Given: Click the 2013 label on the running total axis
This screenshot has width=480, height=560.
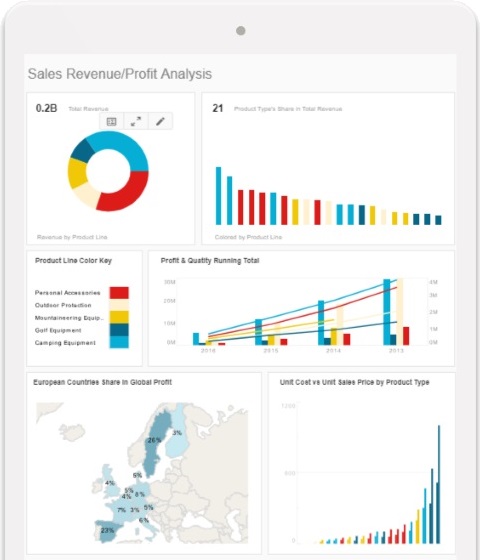Looking at the screenshot, I should [396, 351].
